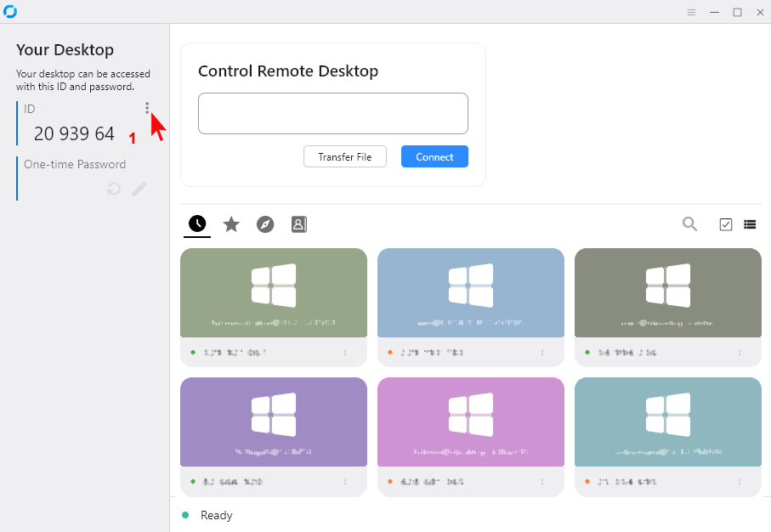The width and height of the screenshot is (771, 532).
Task: Close the RustDesk window
Action: point(760,12)
